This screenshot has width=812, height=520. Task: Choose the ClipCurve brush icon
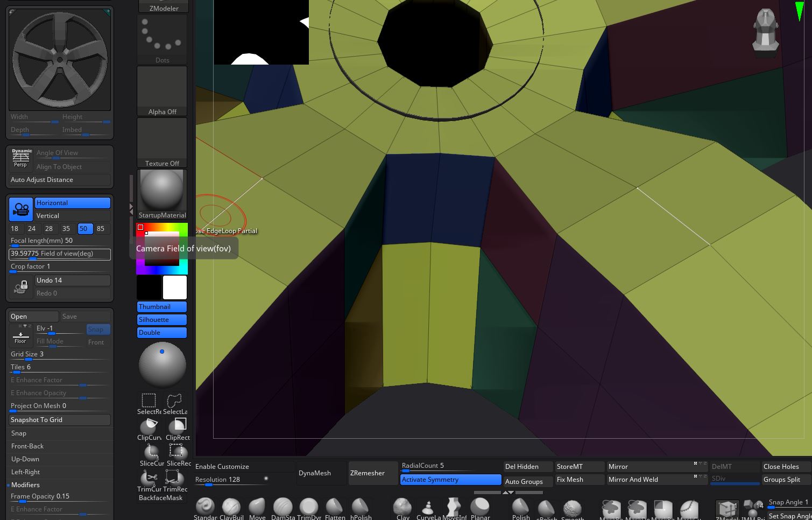(x=149, y=427)
